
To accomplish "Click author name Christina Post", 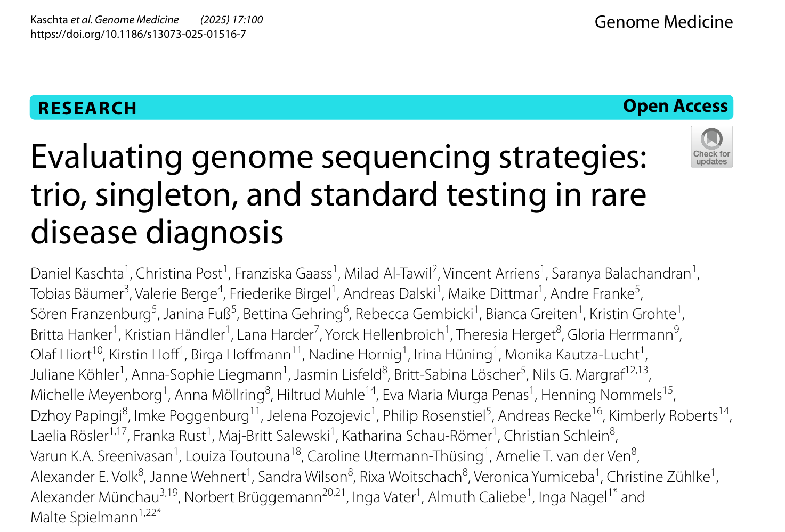I will (x=179, y=274).
